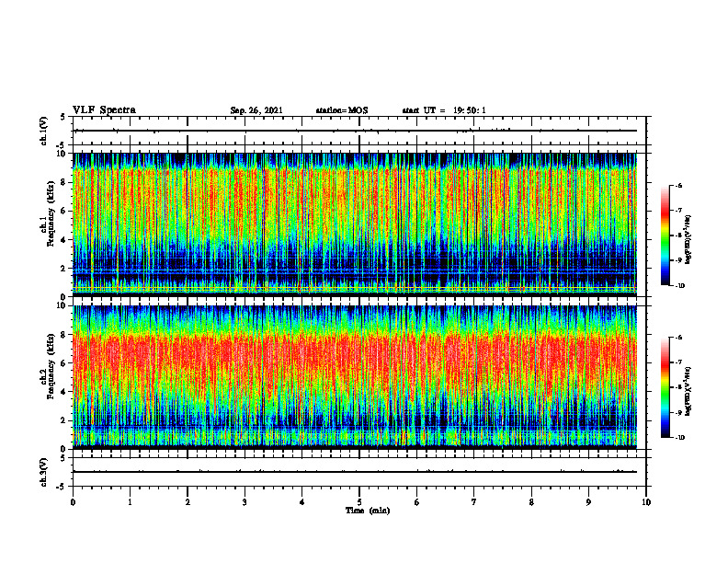Viewport: 728px width, 563px height.
Task: Click the "-6" tick on ch.2 color bar
Action: (678, 338)
